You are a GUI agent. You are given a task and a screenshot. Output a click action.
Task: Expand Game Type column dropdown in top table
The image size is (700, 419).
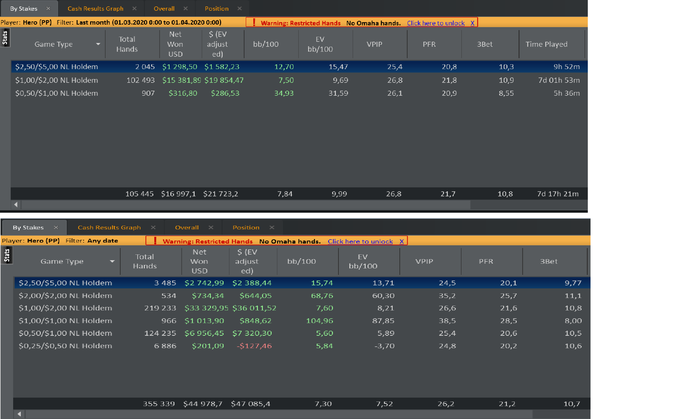pyautogui.click(x=98, y=44)
